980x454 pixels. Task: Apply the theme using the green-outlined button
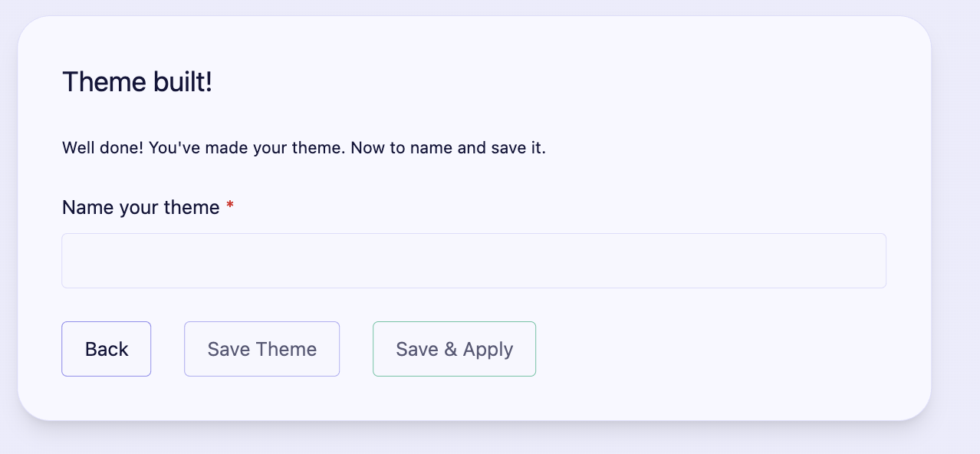(x=454, y=349)
